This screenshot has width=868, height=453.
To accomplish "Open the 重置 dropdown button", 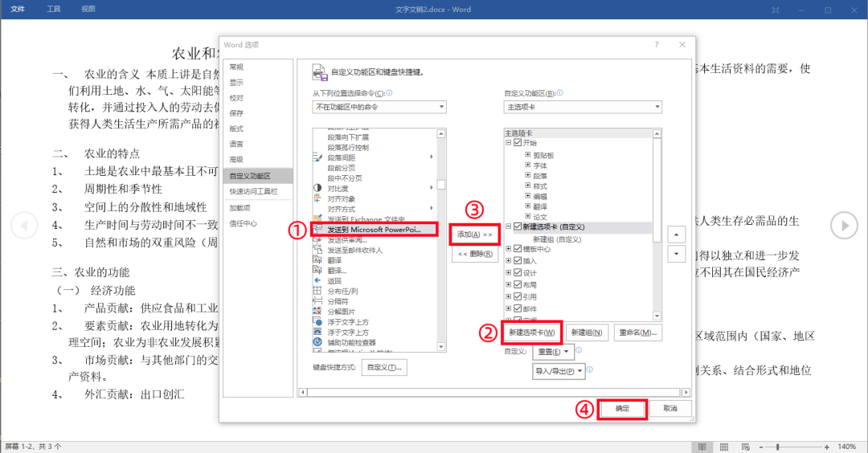I will click(x=552, y=352).
